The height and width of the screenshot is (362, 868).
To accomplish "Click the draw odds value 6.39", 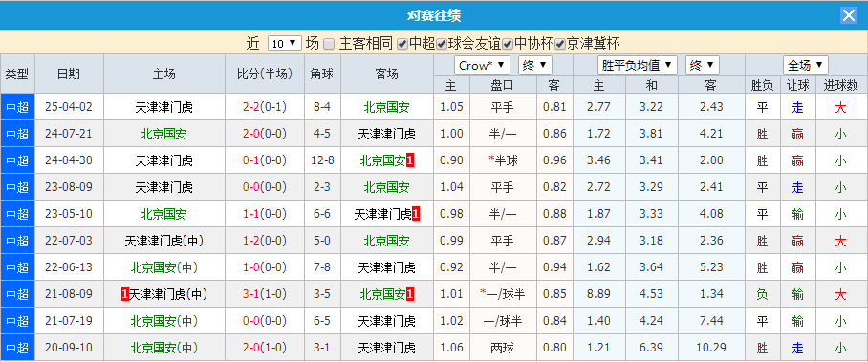I will [652, 349].
